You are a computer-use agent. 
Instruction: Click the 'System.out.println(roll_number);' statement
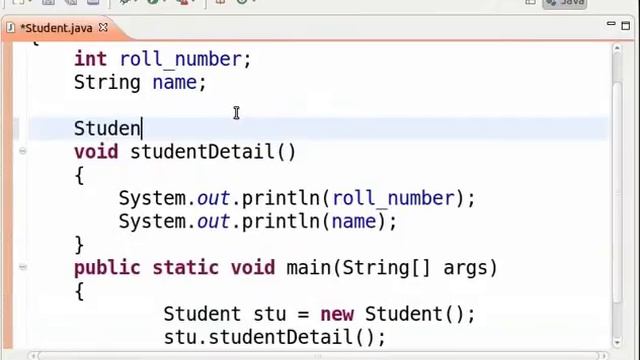click(x=297, y=198)
